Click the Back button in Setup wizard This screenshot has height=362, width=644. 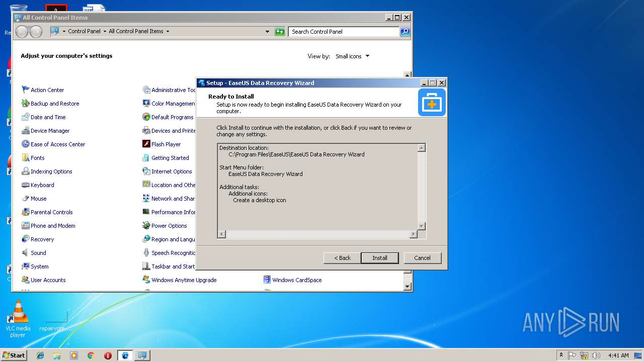click(342, 258)
